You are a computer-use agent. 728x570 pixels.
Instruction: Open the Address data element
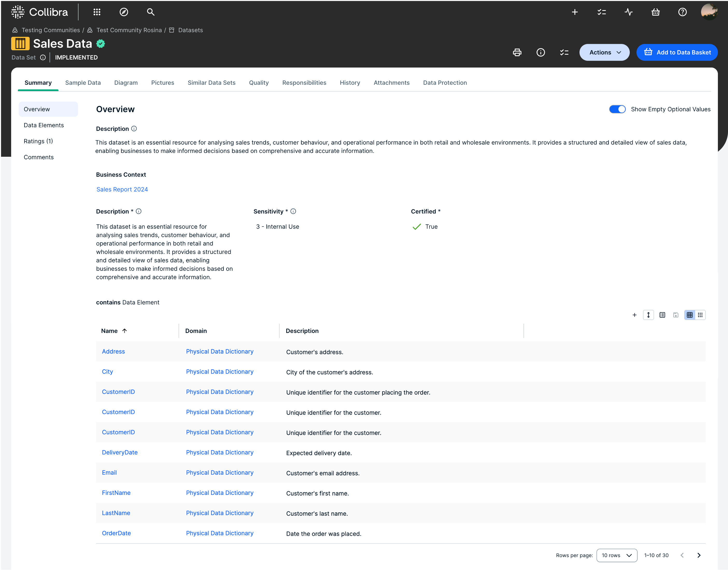point(113,351)
